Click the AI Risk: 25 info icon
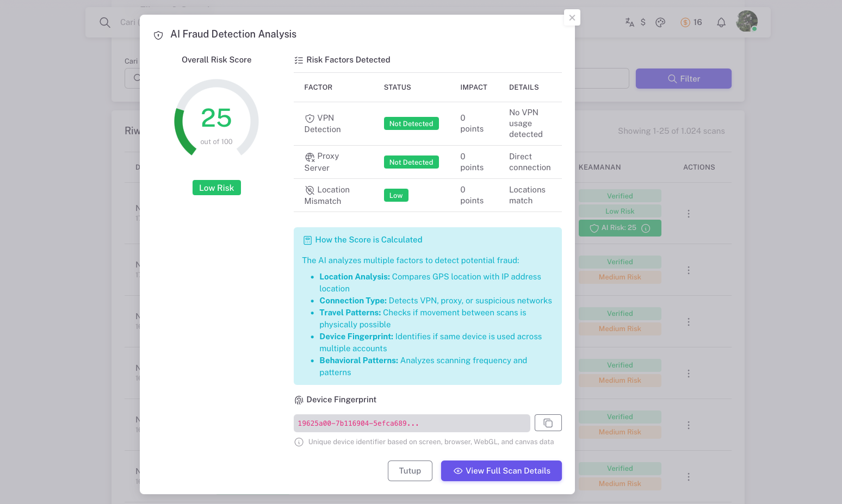Image resolution: width=842 pixels, height=504 pixels. point(646,228)
